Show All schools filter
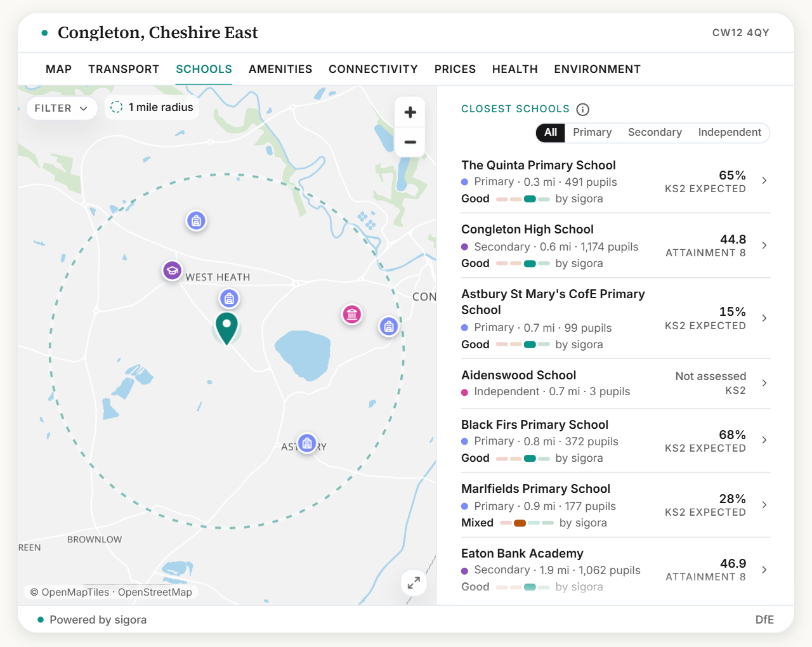Screen dimensions: 812x647 (551, 133)
